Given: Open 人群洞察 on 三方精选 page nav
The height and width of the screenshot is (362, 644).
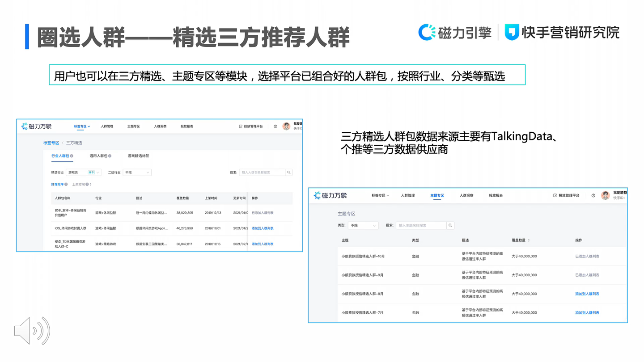Looking at the screenshot, I should click(160, 126).
